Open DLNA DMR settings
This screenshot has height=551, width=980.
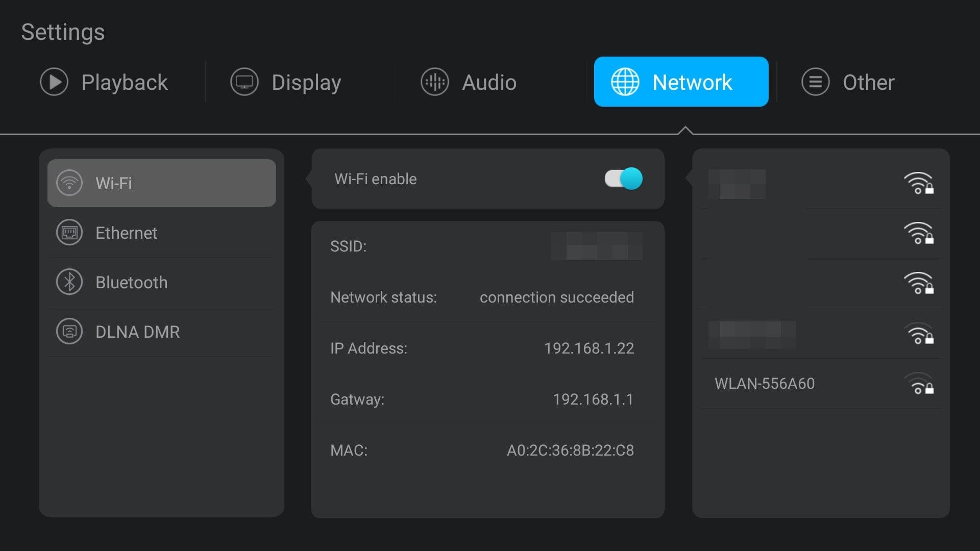click(137, 332)
